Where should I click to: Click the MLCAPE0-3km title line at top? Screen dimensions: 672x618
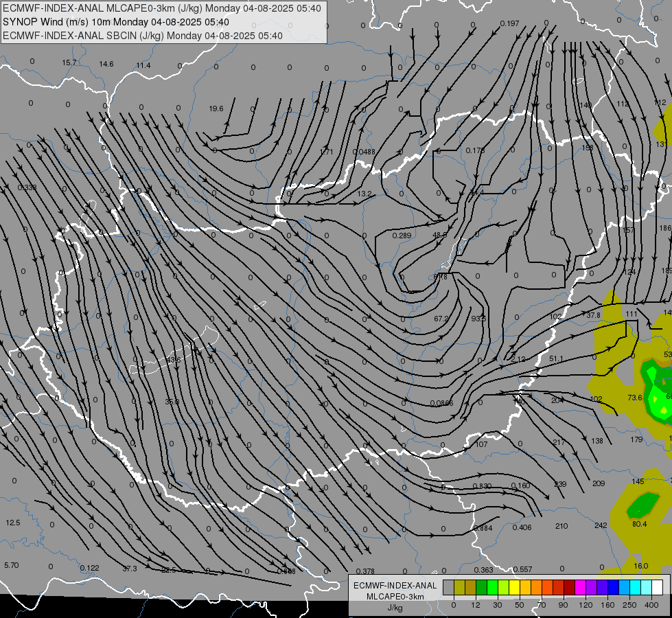coord(162,8)
